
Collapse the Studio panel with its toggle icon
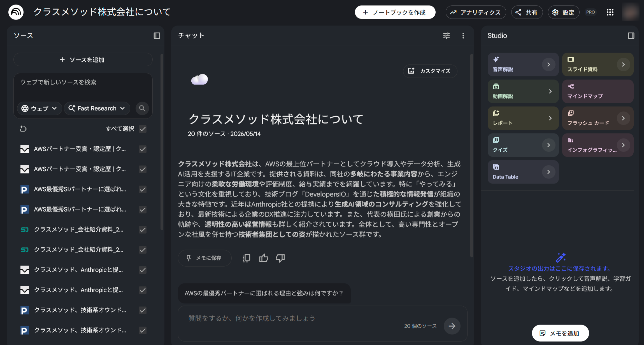(x=631, y=36)
